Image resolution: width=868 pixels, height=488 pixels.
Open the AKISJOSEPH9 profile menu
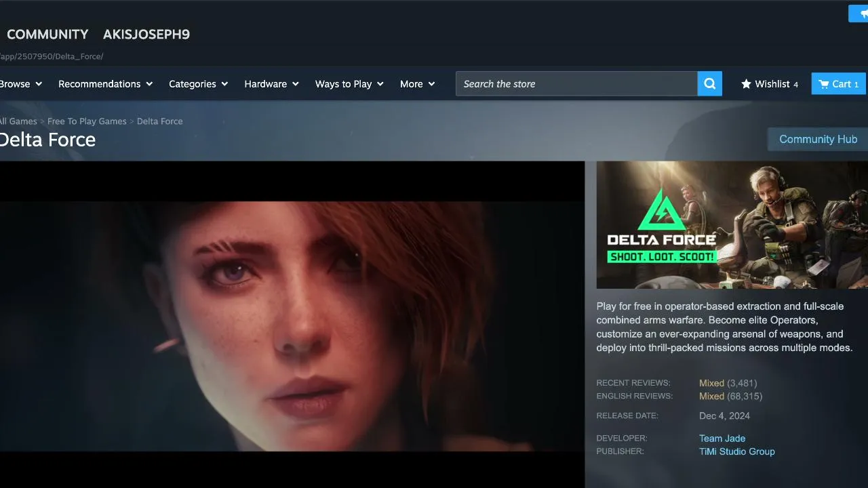(x=146, y=34)
